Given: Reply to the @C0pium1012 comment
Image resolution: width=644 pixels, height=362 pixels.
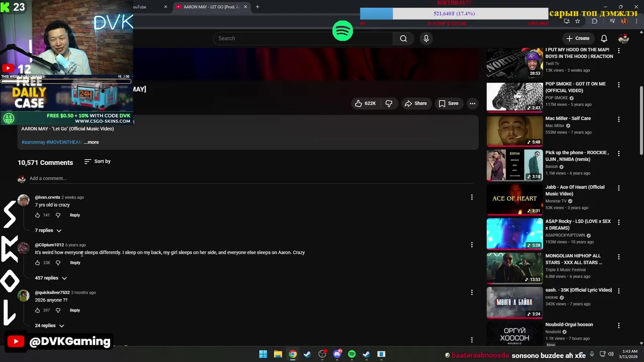Looking at the screenshot, I should point(75,263).
